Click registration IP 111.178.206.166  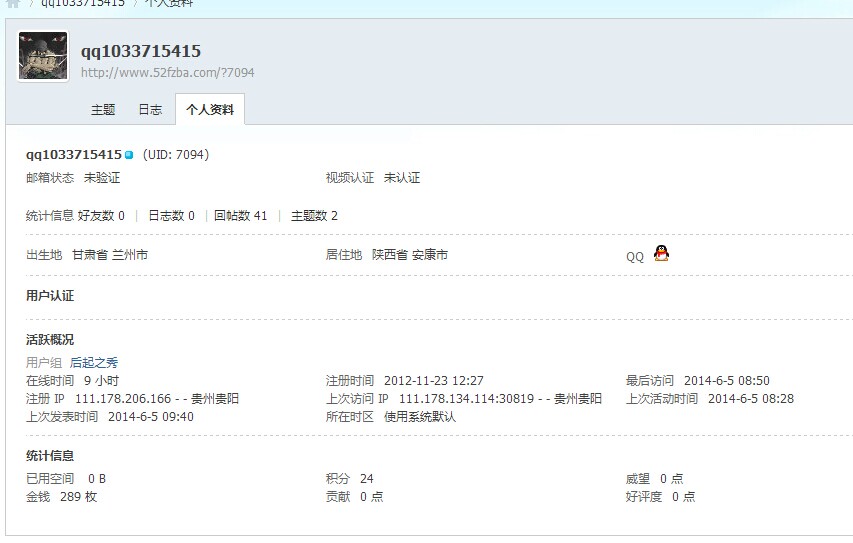coord(123,399)
